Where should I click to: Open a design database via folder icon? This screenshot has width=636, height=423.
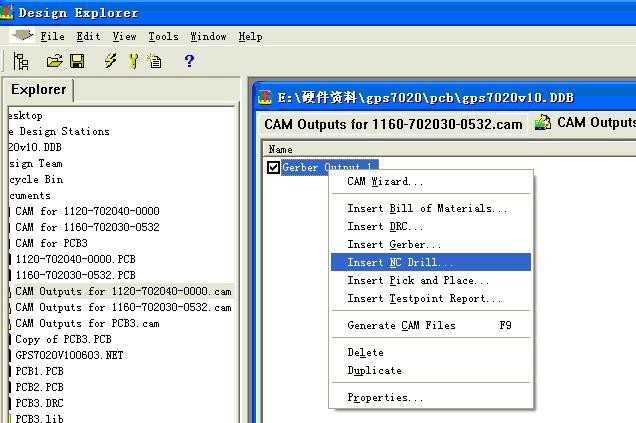(x=54, y=61)
